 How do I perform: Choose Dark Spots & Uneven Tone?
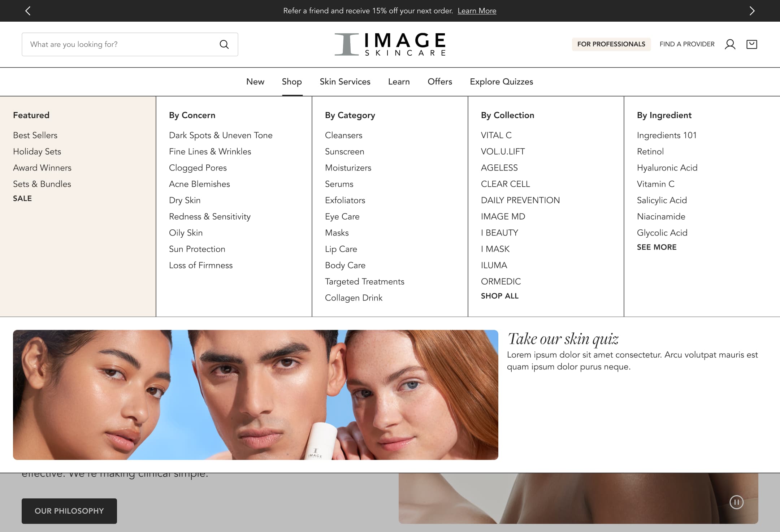click(221, 135)
